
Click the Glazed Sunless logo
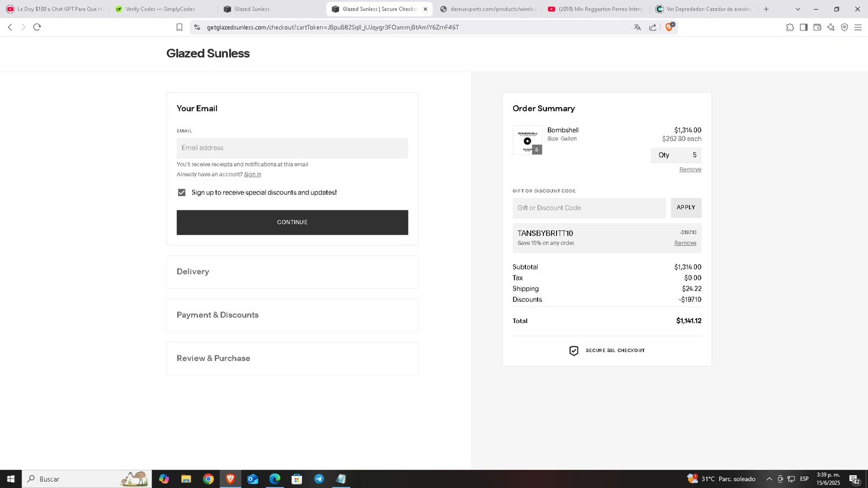coord(208,53)
